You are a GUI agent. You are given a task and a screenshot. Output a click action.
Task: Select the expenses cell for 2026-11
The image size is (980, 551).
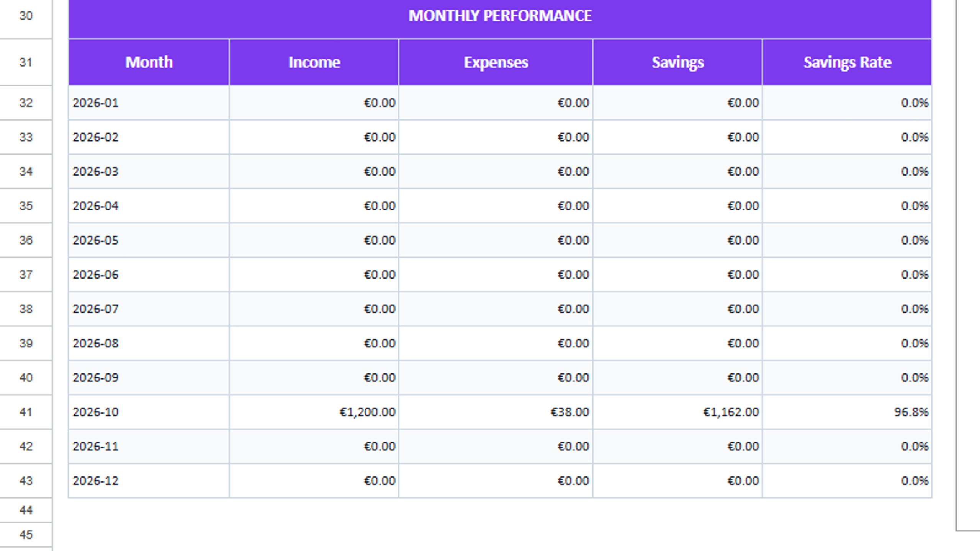click(496, 447)
